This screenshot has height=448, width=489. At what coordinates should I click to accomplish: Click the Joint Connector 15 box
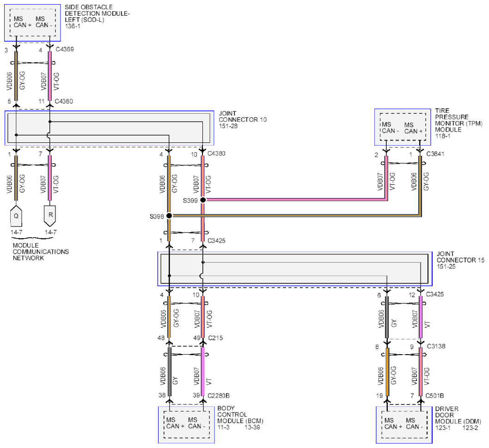(x=295, y=269)
